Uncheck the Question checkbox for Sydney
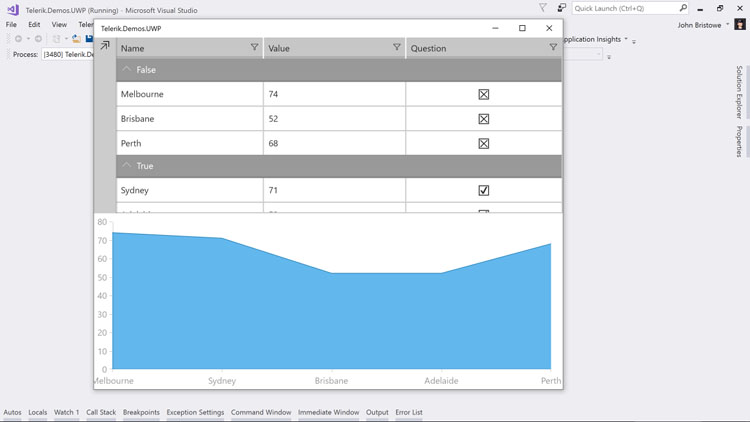The width and height of the screenshot is (750, 422). coord(484,190)
